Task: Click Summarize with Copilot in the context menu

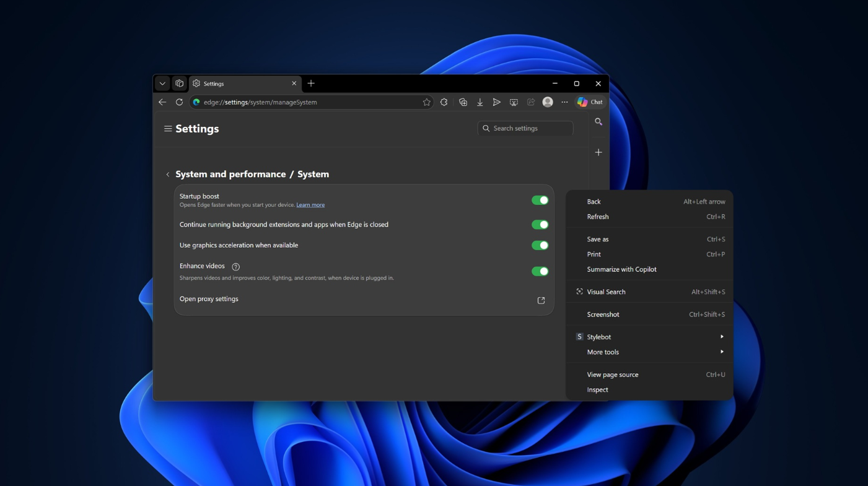Action: tap(649, 269)
